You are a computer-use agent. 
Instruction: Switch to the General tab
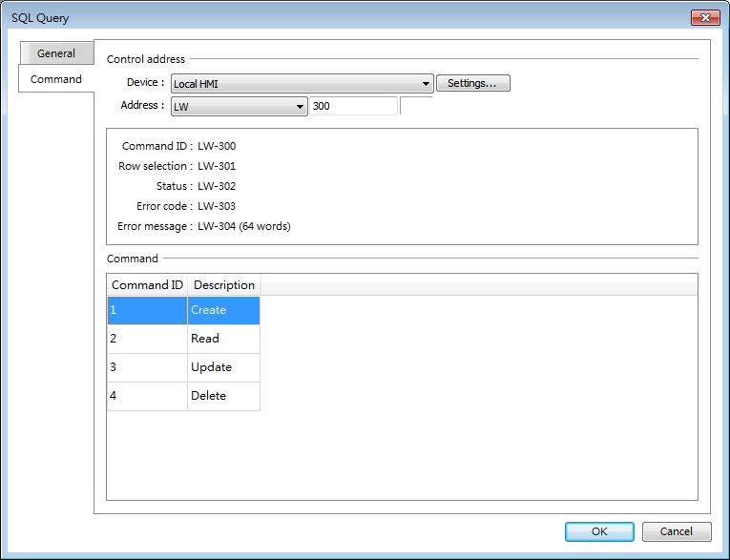(56, 53)
